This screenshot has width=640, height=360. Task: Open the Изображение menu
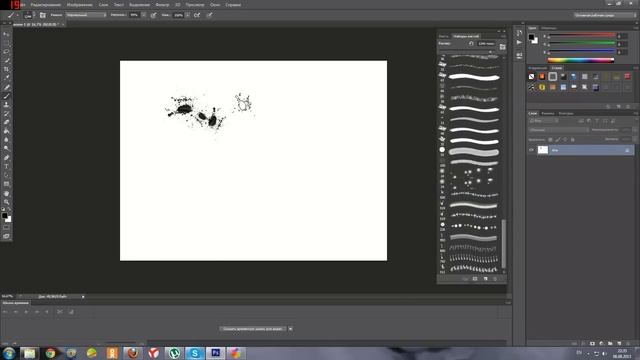coord(80,5)
